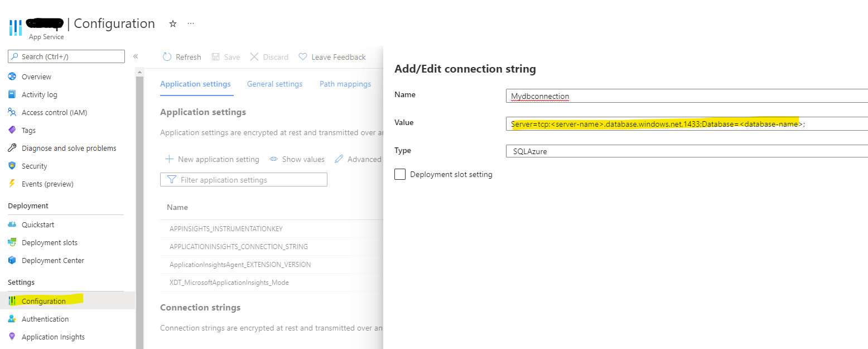Switch to the General settings tab

pos(274,84)
